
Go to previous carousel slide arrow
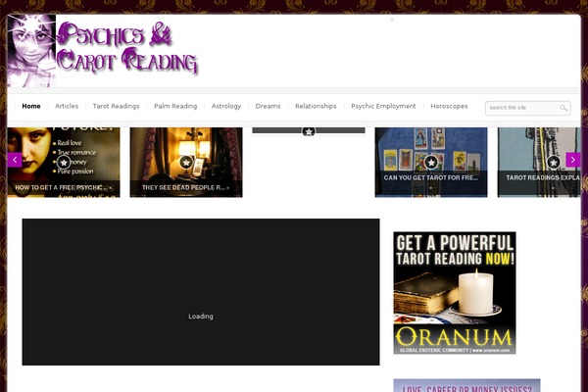15,160
